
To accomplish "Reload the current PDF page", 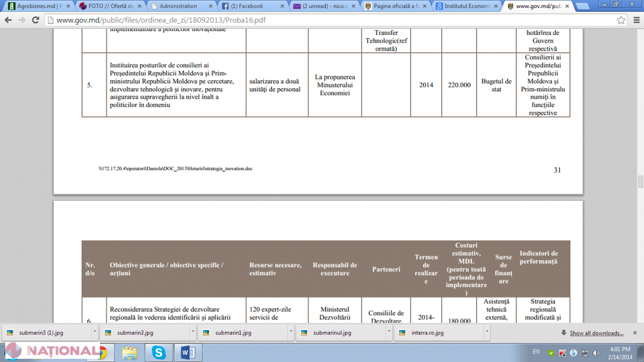I will pos(35,20).
